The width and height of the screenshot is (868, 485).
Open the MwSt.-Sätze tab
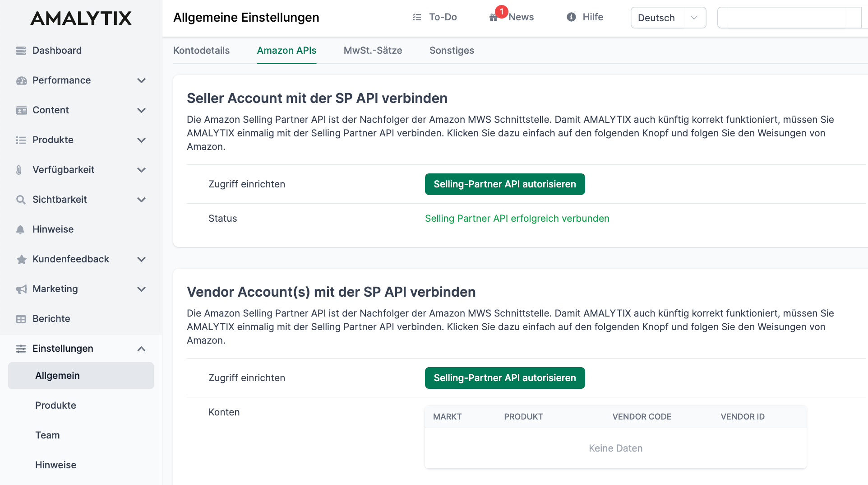(x=373, y=51)
